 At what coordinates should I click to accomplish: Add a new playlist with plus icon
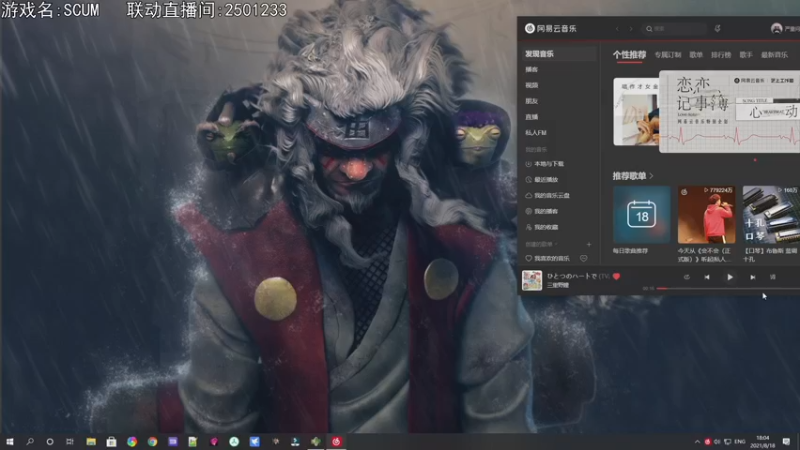(589, 244)
